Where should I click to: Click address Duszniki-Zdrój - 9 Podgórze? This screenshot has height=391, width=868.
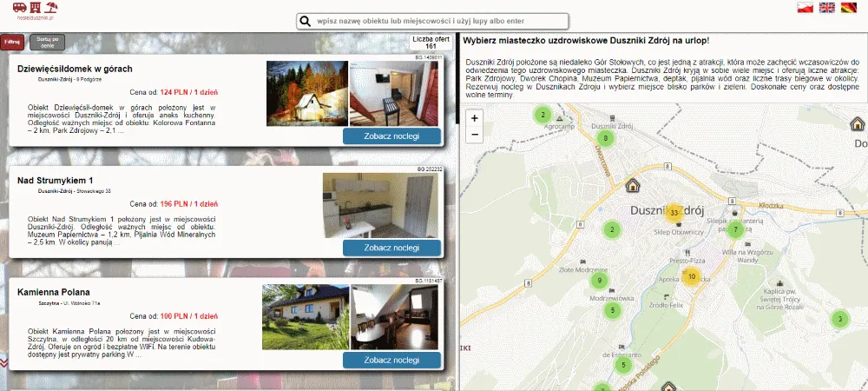[x=69, y=79]
